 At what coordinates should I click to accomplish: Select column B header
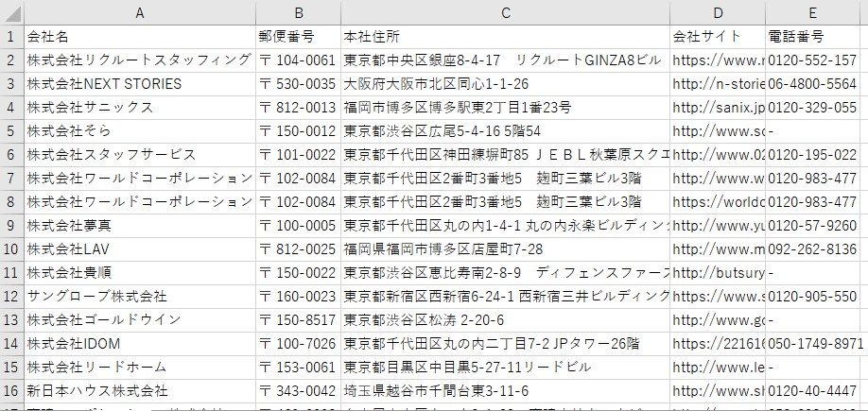click(299, 12)
